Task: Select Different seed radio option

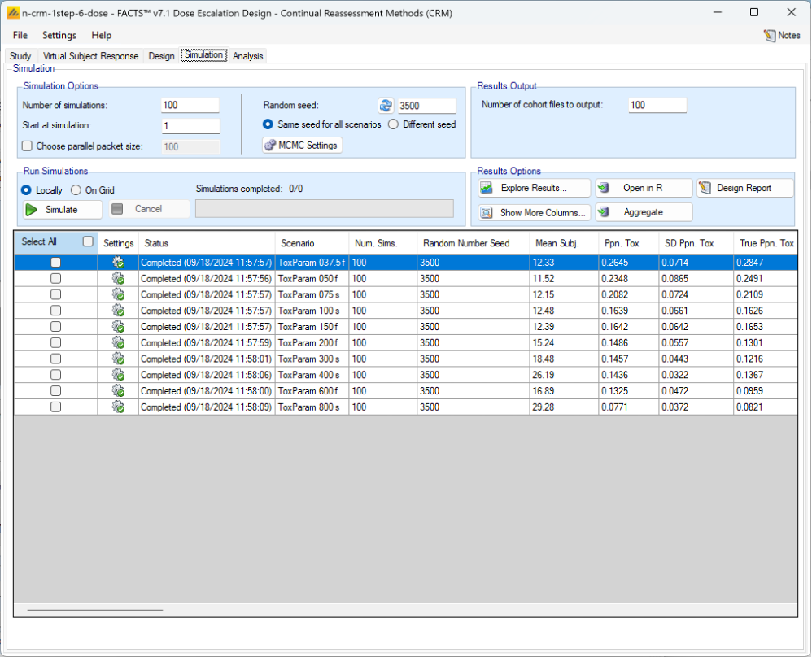Action: coord(393,125)
